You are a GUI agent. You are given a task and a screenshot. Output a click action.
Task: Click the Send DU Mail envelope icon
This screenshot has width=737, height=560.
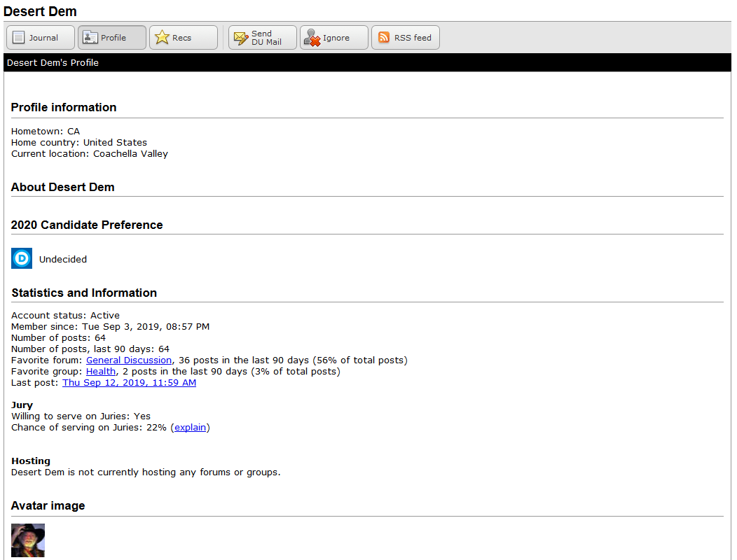[x=241, y=38]
